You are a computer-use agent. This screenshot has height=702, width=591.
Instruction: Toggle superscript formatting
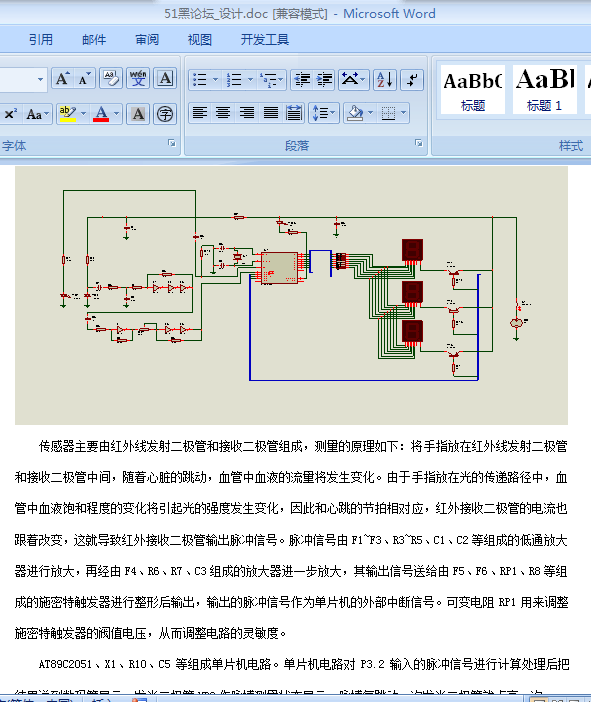[x=10, y=114]
